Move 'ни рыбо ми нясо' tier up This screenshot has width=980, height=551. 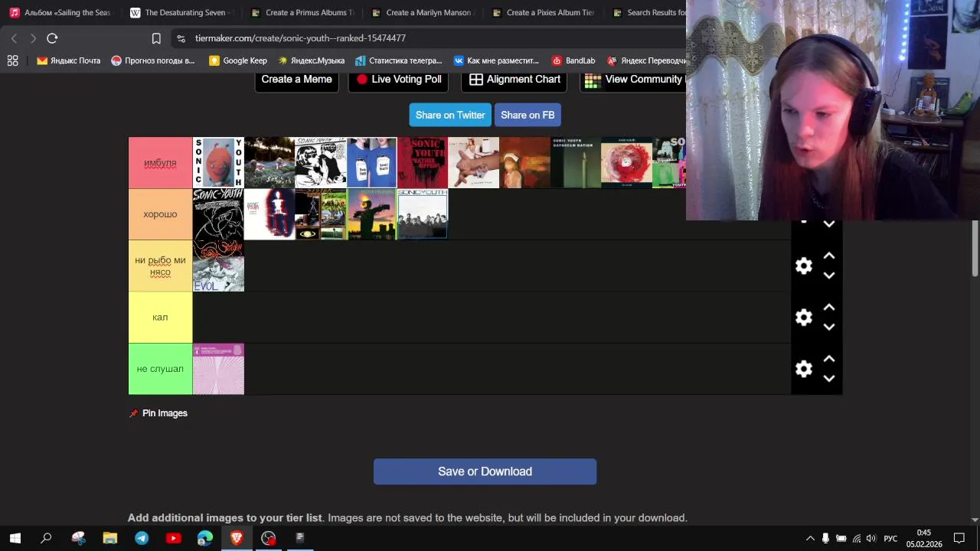(x=828, y=256)
